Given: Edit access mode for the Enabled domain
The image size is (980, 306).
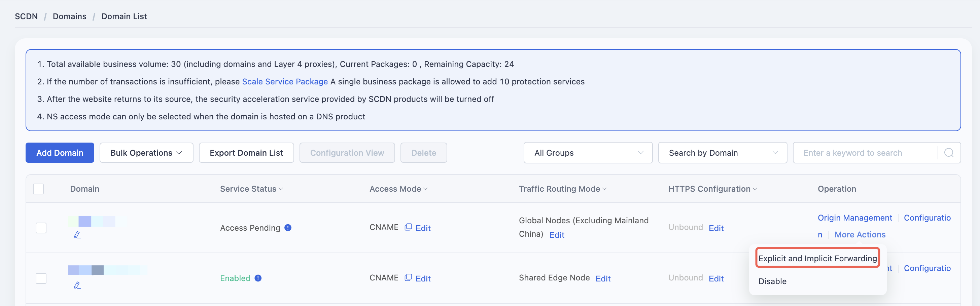Looking at the screenshot, I should (423, 279).
